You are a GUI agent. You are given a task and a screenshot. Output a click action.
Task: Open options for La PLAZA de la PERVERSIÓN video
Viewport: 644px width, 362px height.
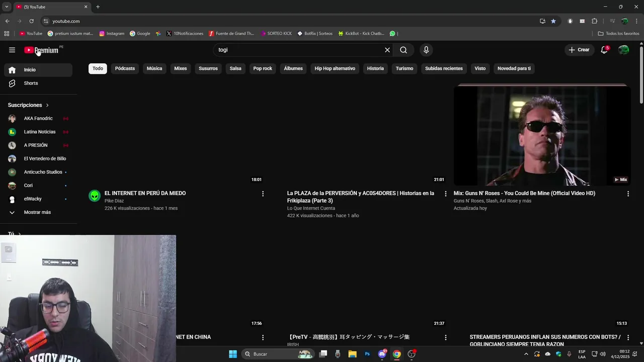[445, 194]
